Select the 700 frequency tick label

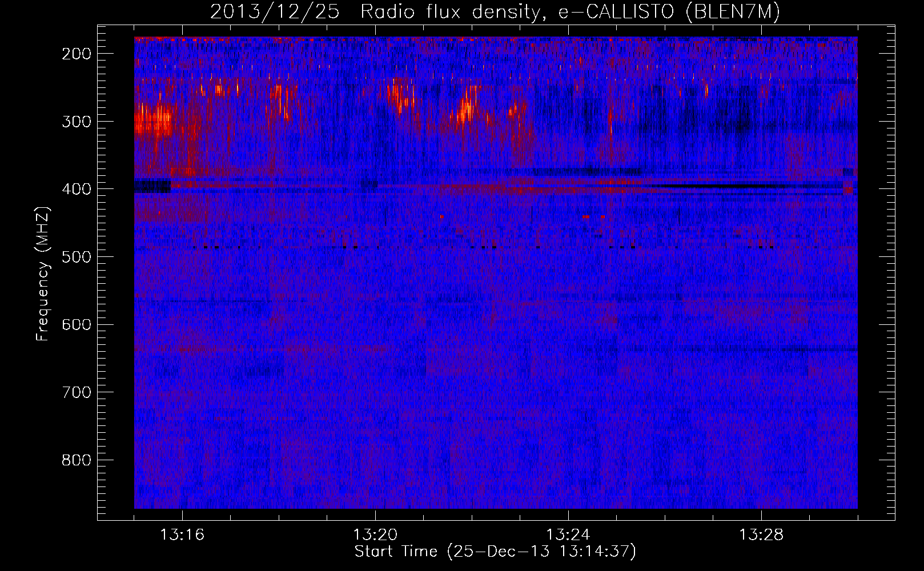point(77,392)
